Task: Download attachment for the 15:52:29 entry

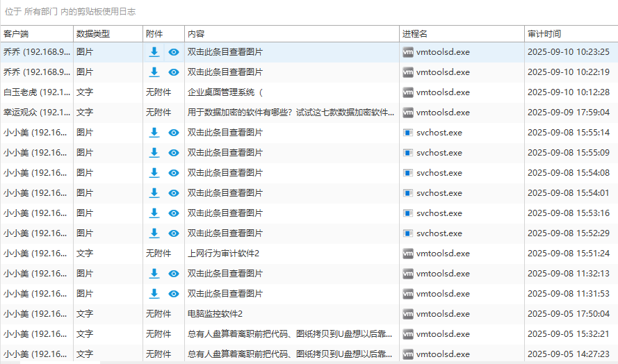Action: click(x=154, y=233)
